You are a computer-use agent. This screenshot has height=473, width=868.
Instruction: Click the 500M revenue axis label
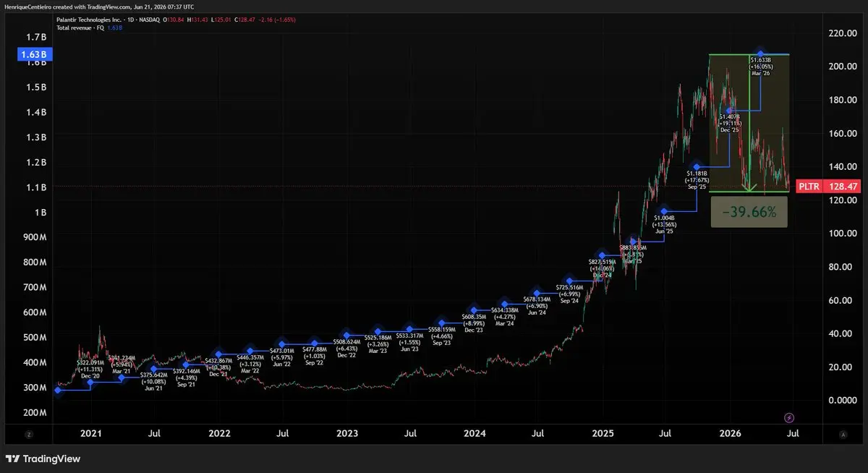(34, 337)
